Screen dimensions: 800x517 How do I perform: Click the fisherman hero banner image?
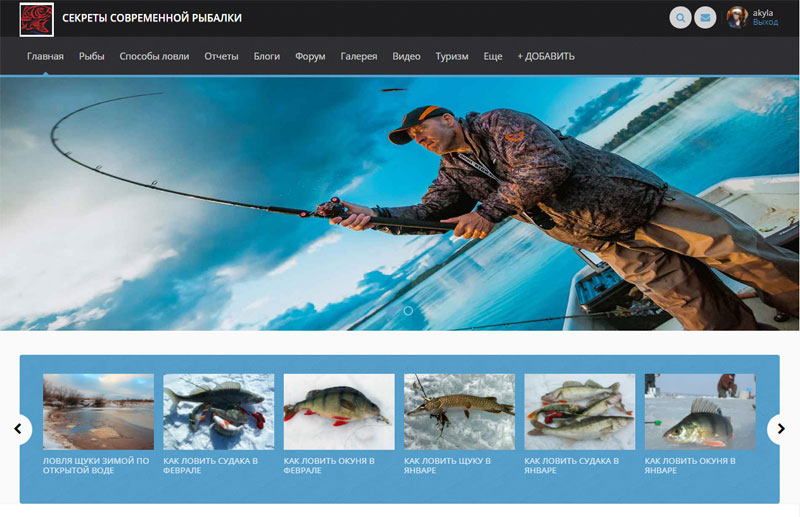pos(400,203)
